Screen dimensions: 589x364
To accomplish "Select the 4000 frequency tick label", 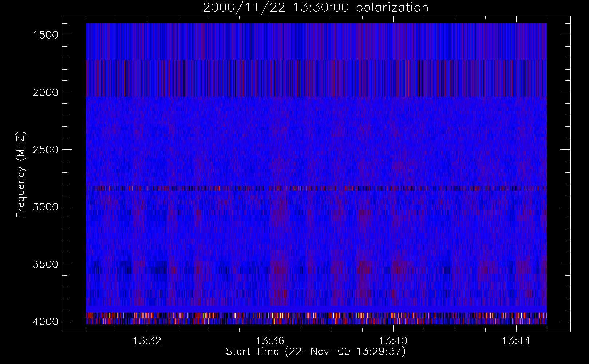I will click(x=46, y=321).
